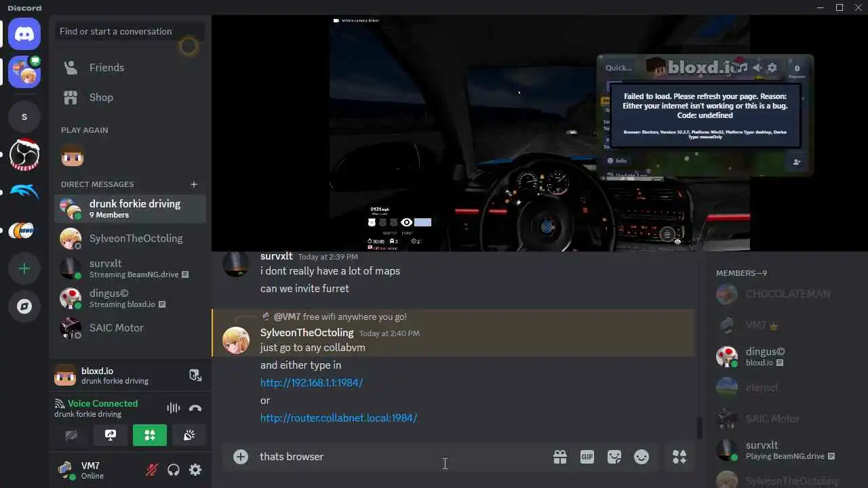The width and height of the screenshot is (868, 488).
Task: Select CHOCOLATEMAN in members list
Action: click(787, 294)
